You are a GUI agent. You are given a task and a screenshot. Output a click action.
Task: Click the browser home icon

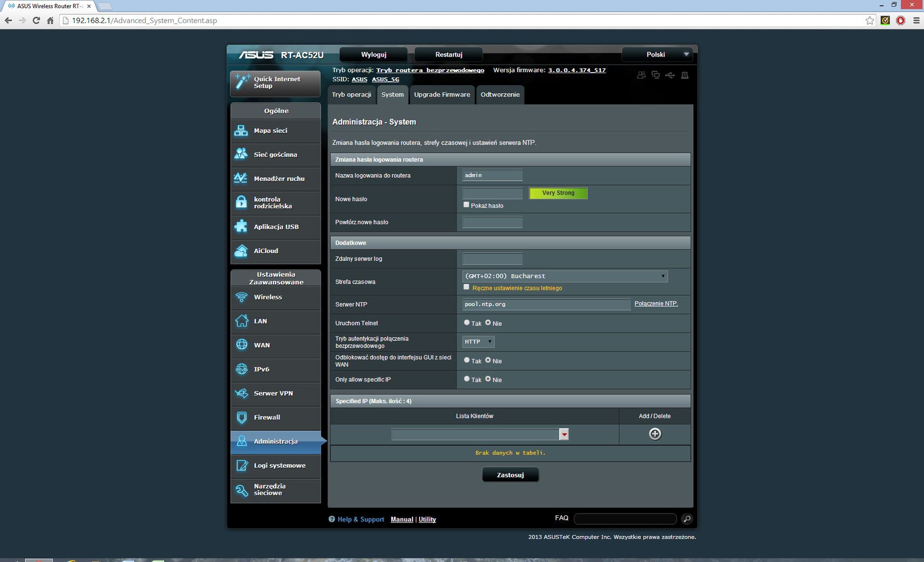coord(50,20)
